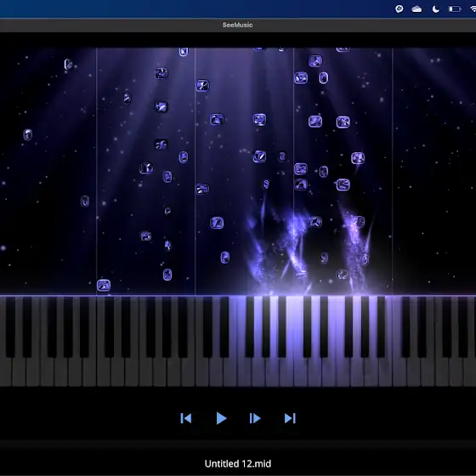Open the battery status icon
This screenshot has height=476, width=476.
pos(455,9)
